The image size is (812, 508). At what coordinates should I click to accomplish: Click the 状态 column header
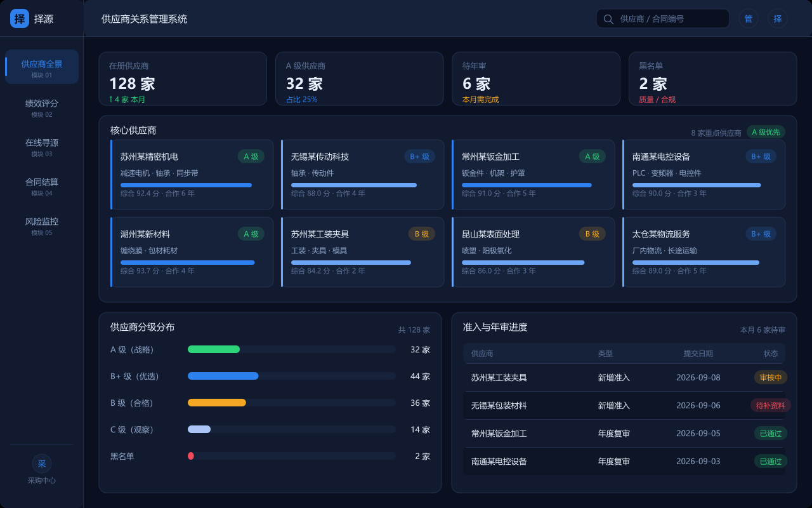771,354
